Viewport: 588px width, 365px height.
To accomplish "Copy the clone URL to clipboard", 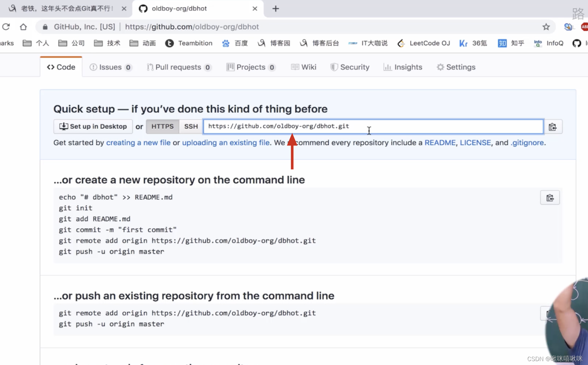I will coord(553,126).
